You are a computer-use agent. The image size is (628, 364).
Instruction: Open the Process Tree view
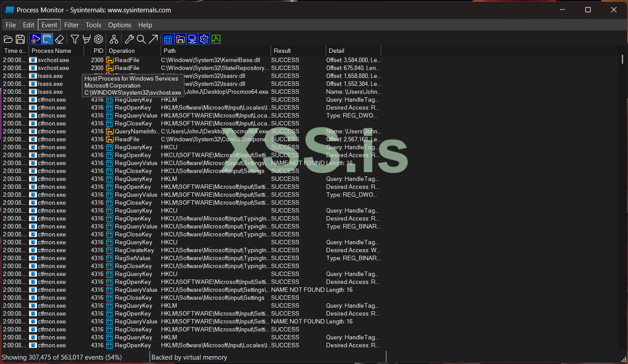(114, 39)
